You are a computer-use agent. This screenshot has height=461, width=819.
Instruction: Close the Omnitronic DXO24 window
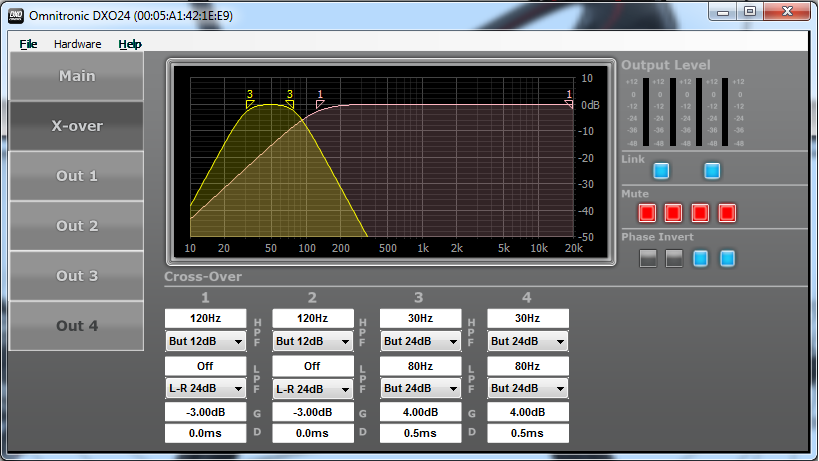pyautogui.click(x=787, y=11)
